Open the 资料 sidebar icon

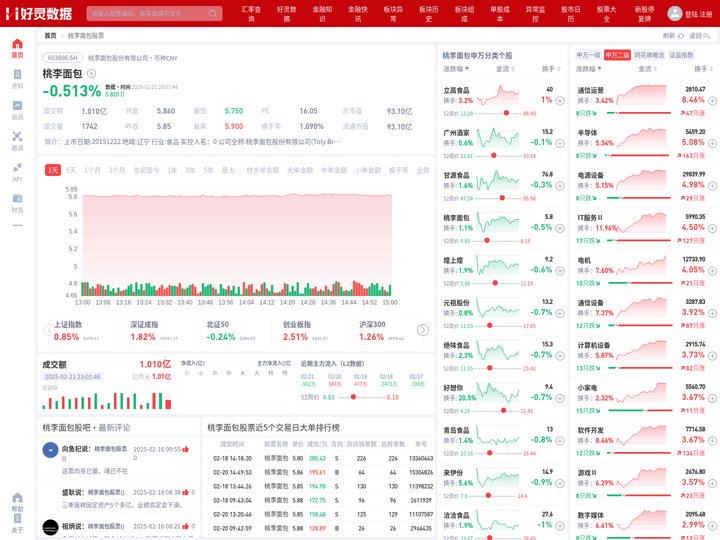17,79
